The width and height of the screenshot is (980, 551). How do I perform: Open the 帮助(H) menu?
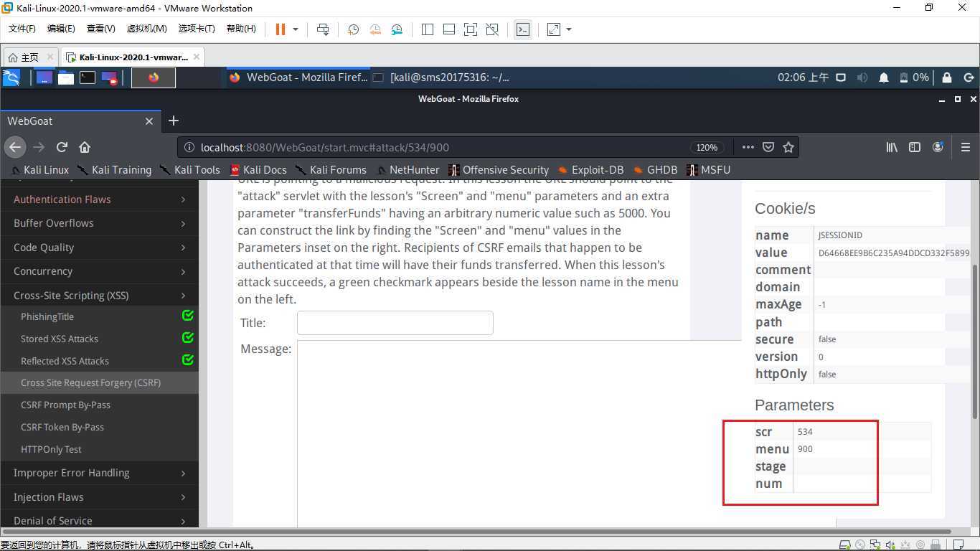click(x=241, y=29)
